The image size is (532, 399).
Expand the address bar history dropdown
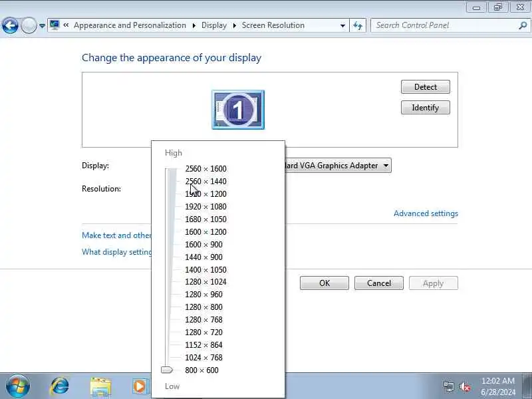click(x=342, y=25)
